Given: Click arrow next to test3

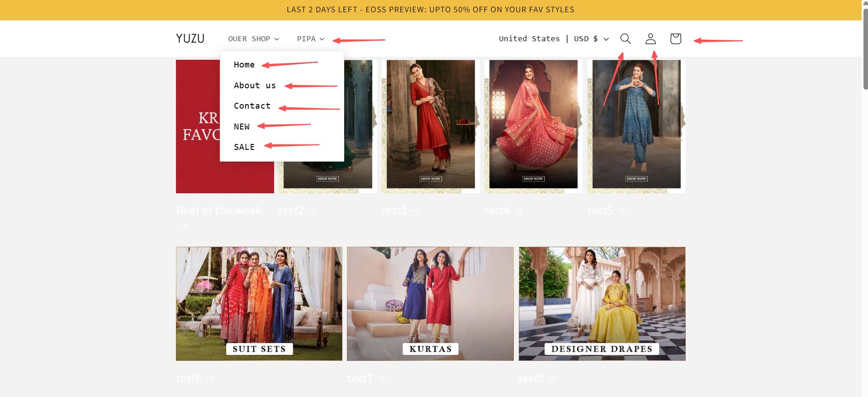Looking at the screenshot, I should click(x=416, y=211).
